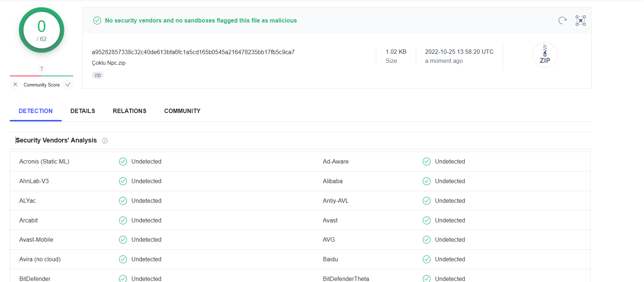Click the green check icon beside banner message
The image size is (644, 282).
[x=97, y=21]
